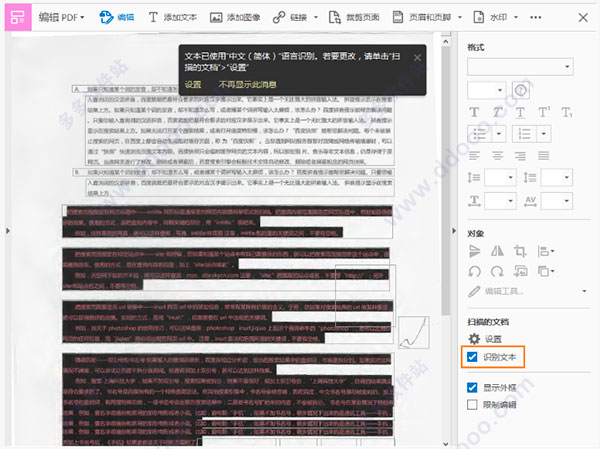Viewport: 600px width, 449px height.
Task: Expand the 水印 dropdown arrow
Action: click(x=516, y=17)
